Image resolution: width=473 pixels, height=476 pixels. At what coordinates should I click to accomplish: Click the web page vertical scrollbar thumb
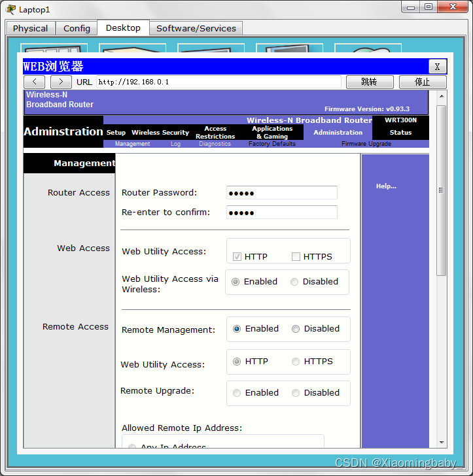pos(441,190)
